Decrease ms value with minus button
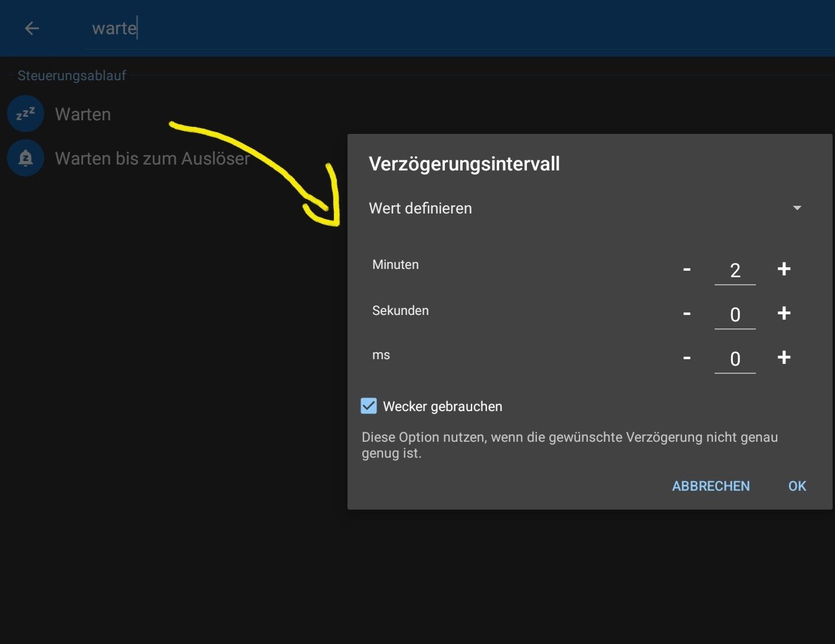This screenshot has width=835, height=644. pyautogui.click(x=687, y=358)
